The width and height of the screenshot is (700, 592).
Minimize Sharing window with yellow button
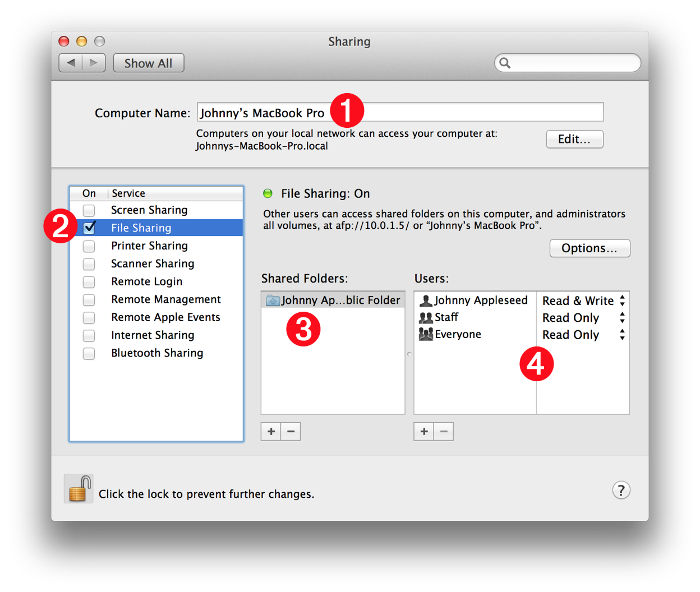point(82,41)
